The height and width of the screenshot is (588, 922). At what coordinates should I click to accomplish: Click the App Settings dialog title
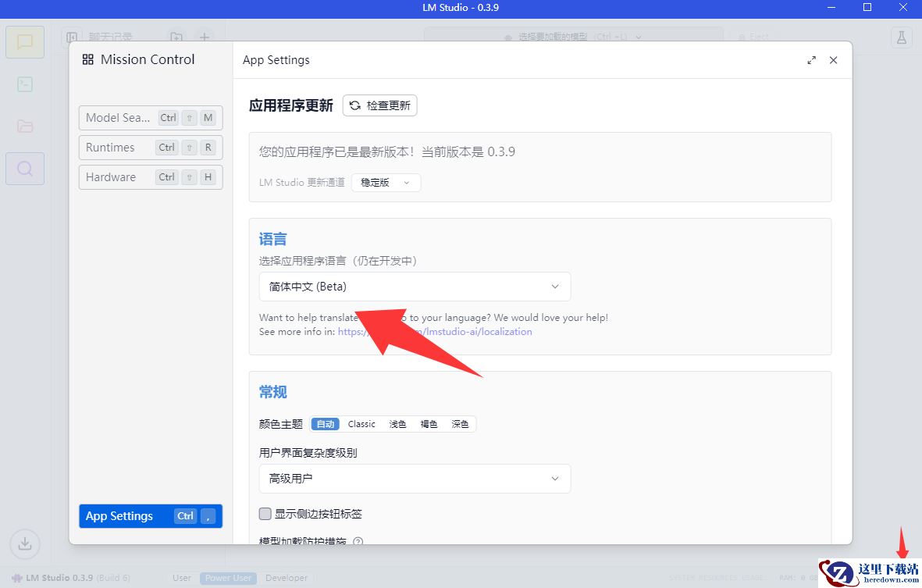(276, 60)
